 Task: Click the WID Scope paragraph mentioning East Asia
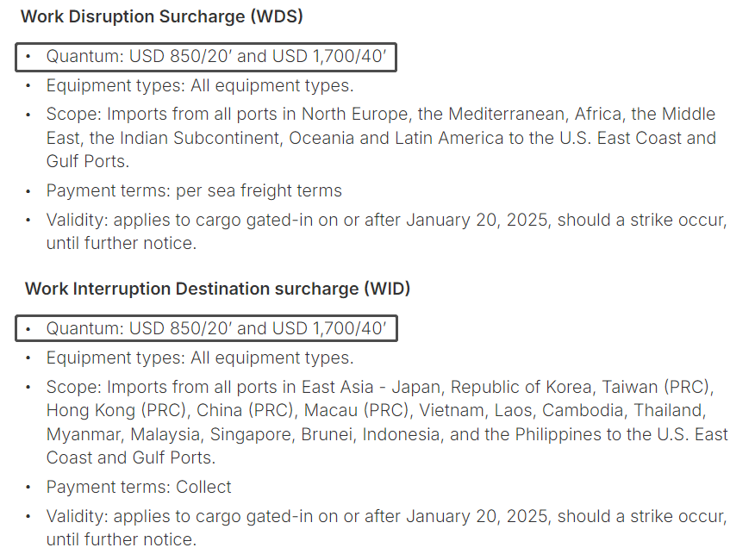coord(387,422)
